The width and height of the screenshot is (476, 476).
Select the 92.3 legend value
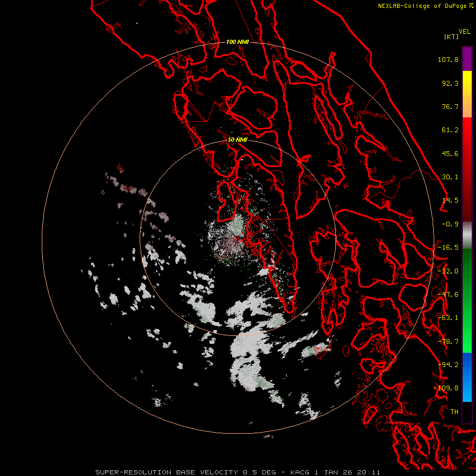[450, 83]
